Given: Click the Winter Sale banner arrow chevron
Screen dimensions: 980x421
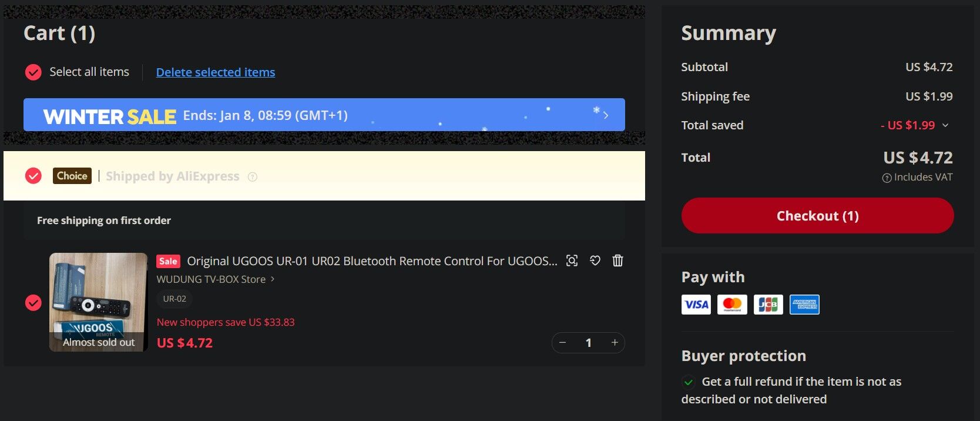Looking at the screenshot, I should pyautogui.click(x=606, y=115).
